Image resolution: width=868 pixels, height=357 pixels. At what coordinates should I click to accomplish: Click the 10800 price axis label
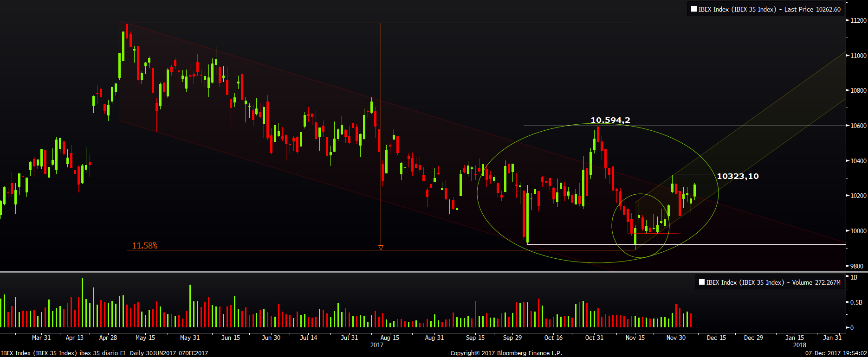[x=858, y=90]
